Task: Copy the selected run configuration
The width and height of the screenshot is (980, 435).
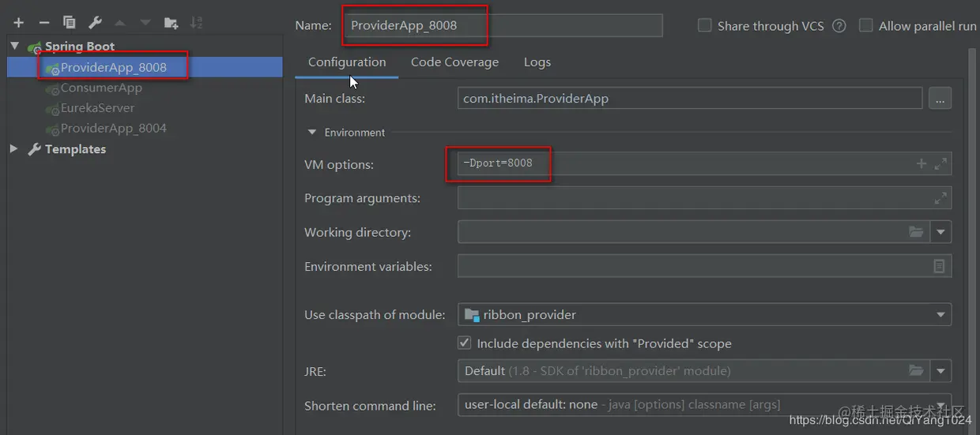Action: click(70, 23)
